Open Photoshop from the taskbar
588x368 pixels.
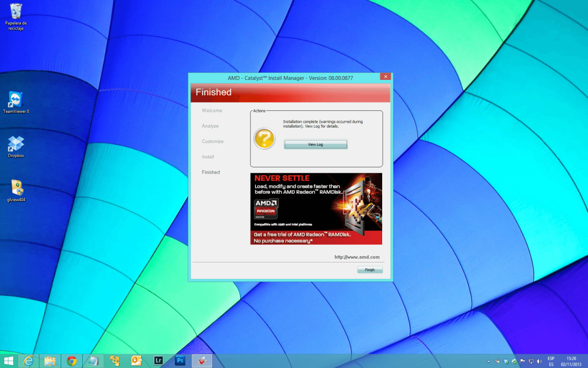click(x=180, y=361)
